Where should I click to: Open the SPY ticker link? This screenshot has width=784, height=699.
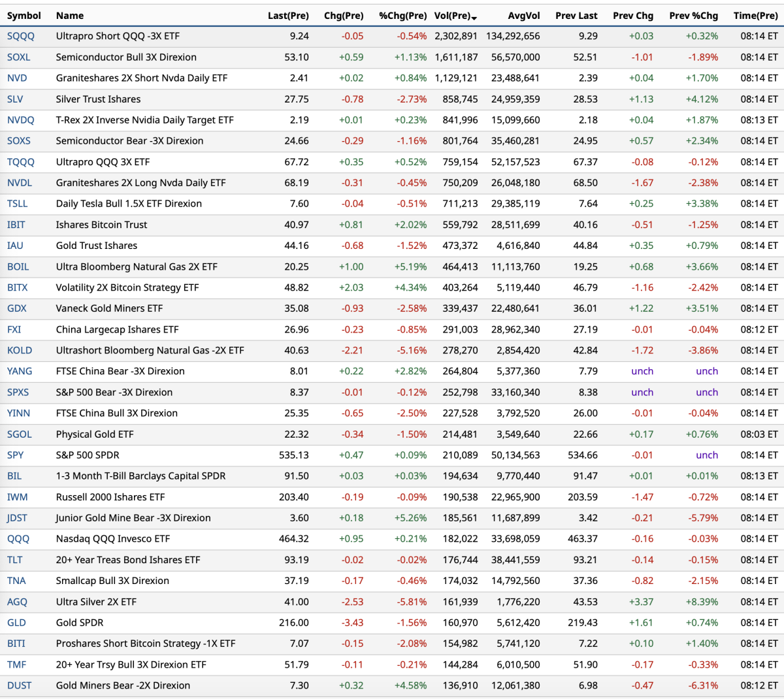point(16,455)
